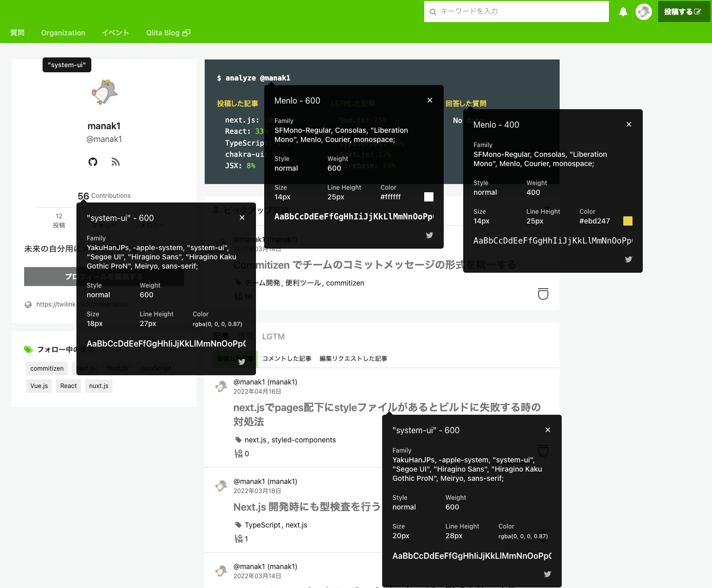
Task: Close the Menlo - 400 font popup
Action: tap(629, 124)
